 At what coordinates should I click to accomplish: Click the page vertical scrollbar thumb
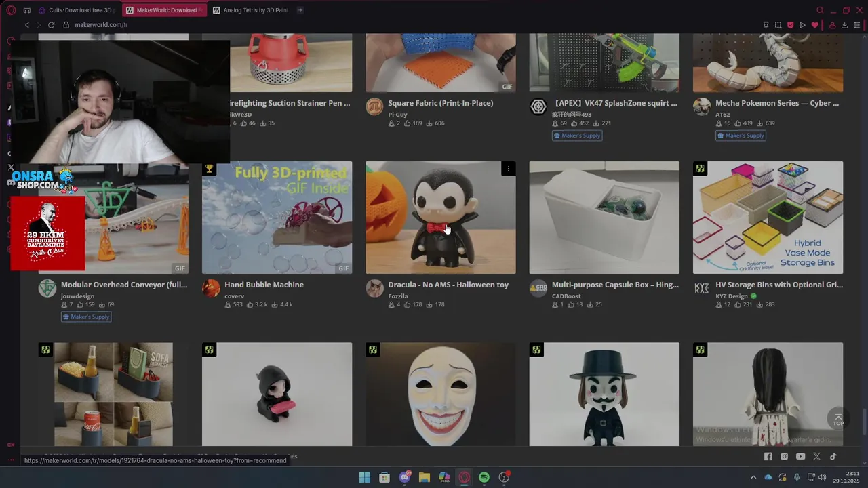864,423
